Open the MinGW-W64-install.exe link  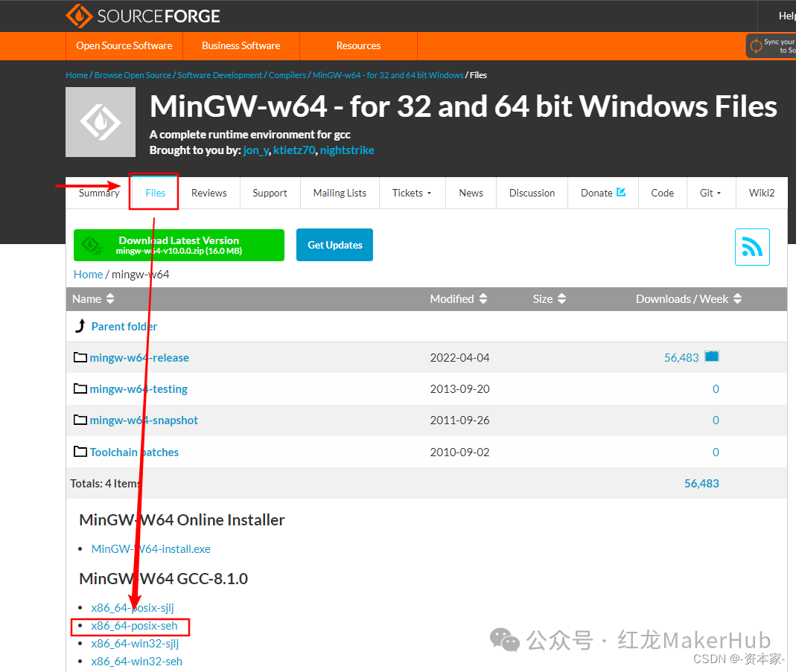tap(150, 548)
